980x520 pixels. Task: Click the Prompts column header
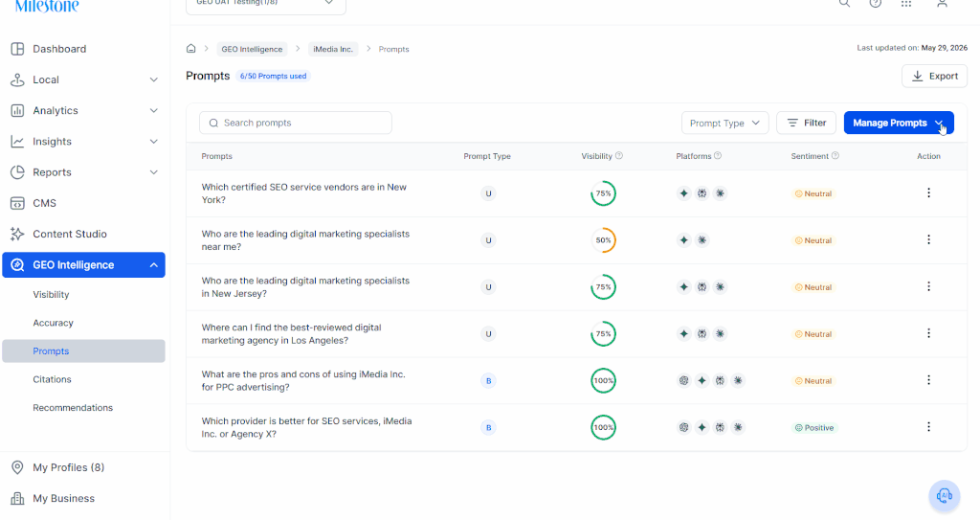pyautogui.click(x=217, y=156)
